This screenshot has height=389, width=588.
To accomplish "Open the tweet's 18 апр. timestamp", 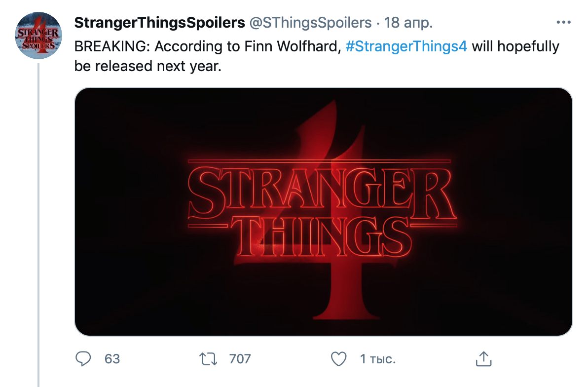I will pyautogui.click(x=408, y=23).
